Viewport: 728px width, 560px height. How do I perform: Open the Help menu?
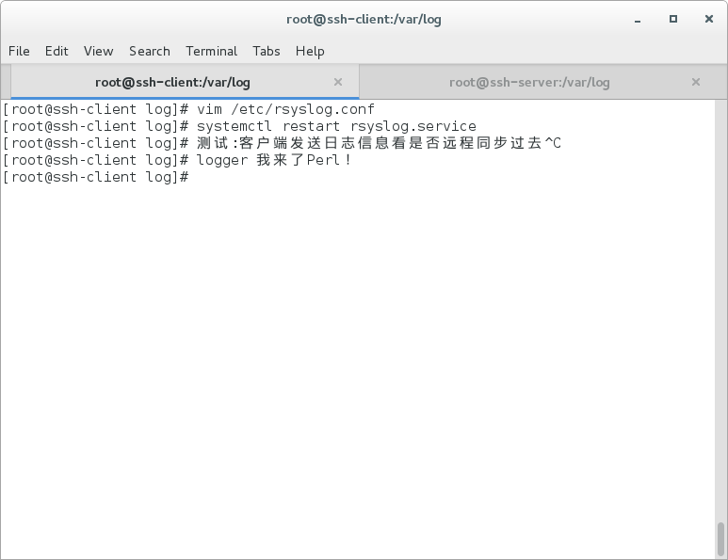310,51
